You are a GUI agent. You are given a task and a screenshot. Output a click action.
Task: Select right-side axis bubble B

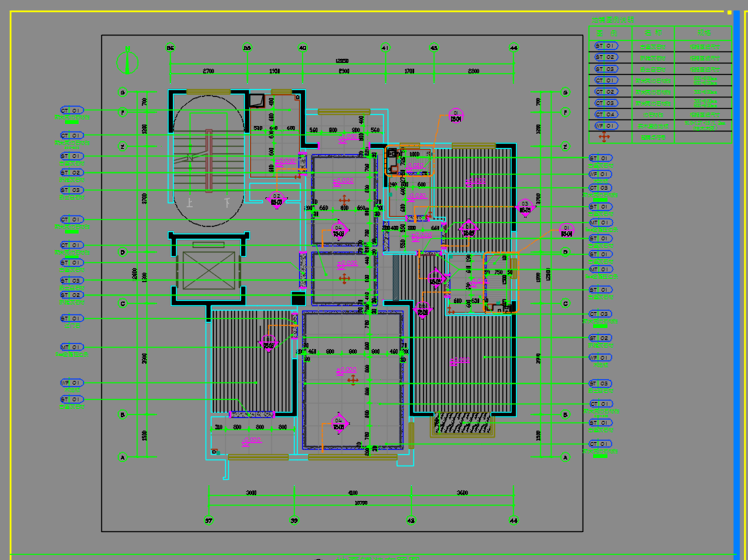click(565, 414)
